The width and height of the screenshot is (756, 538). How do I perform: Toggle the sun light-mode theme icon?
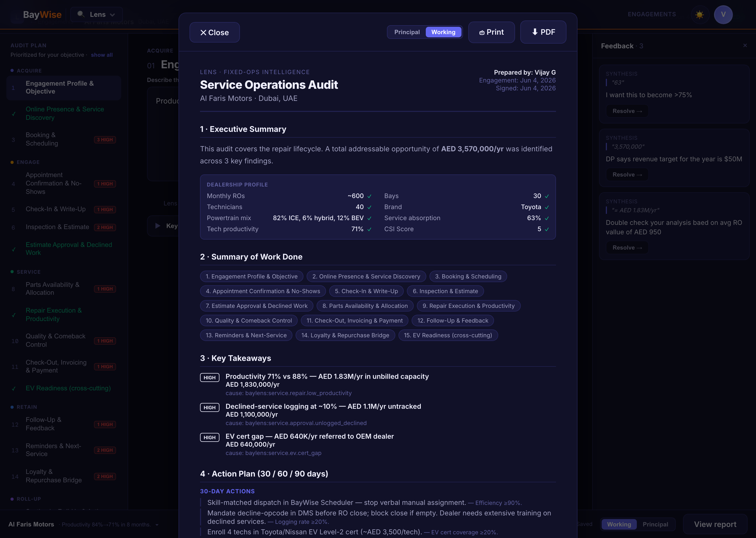click(699, 14)
